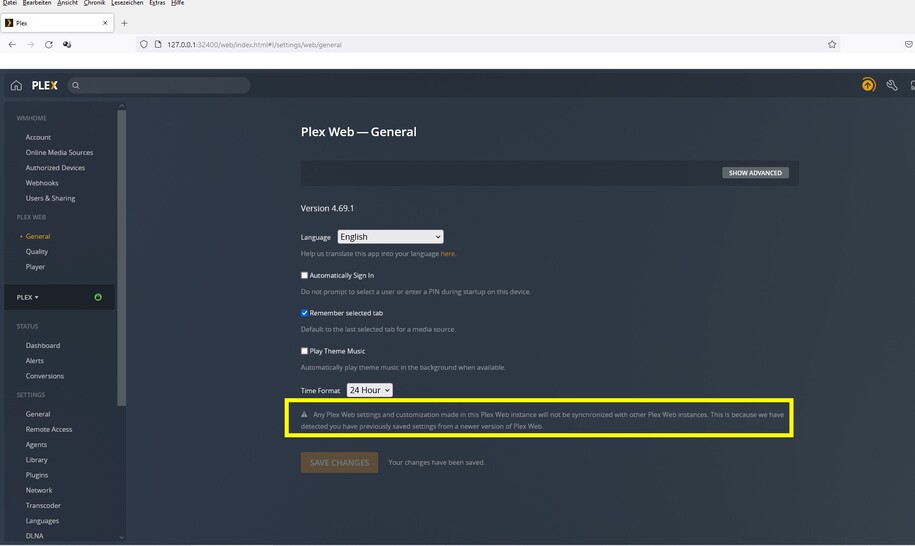
Task: Open Quality settings
Action: tap(36, 251)
